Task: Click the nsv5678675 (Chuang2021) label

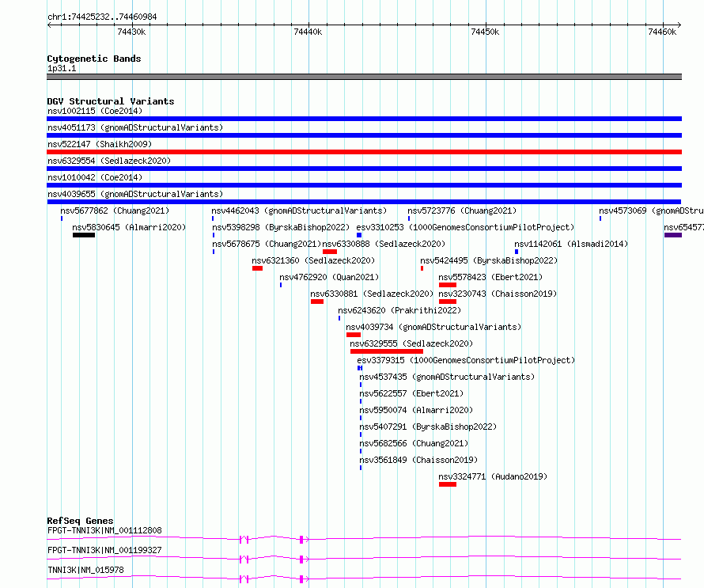Action: coord(267,244)
